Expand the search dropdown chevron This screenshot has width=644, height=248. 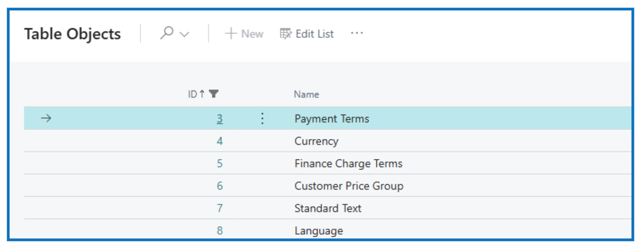point(184,34)
